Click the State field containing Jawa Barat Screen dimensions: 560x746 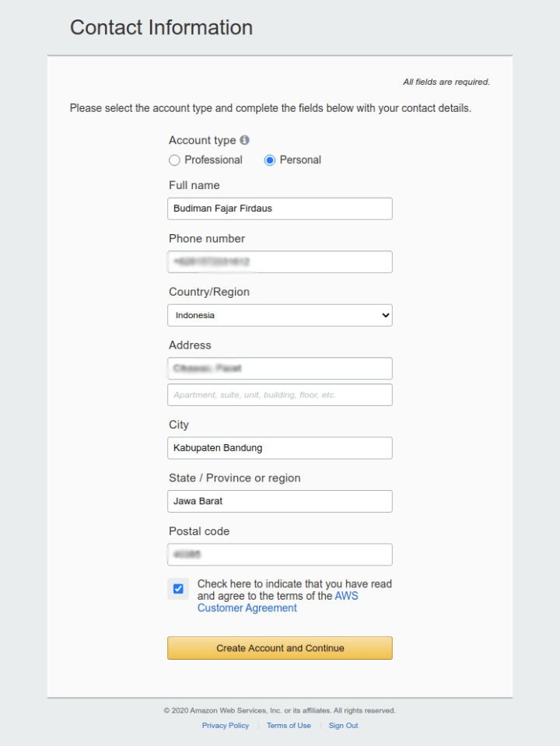pos(280,501)
